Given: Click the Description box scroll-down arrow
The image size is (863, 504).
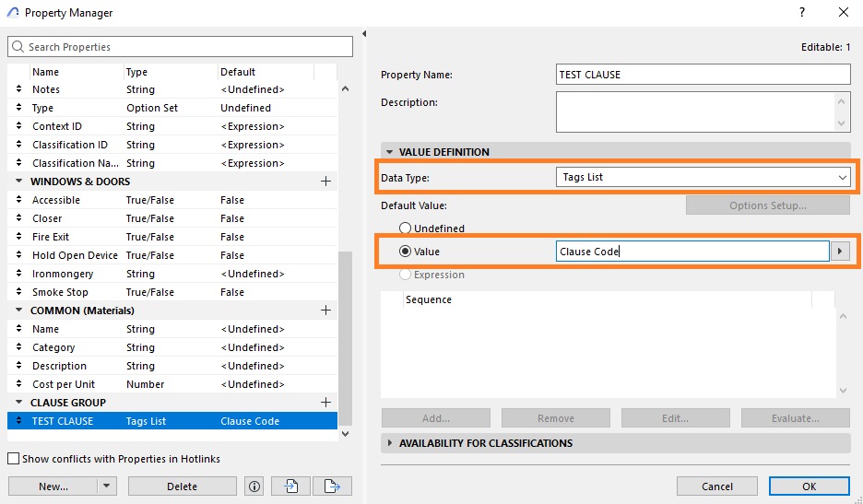Looking at the screenshot, I should coord(841,123).
